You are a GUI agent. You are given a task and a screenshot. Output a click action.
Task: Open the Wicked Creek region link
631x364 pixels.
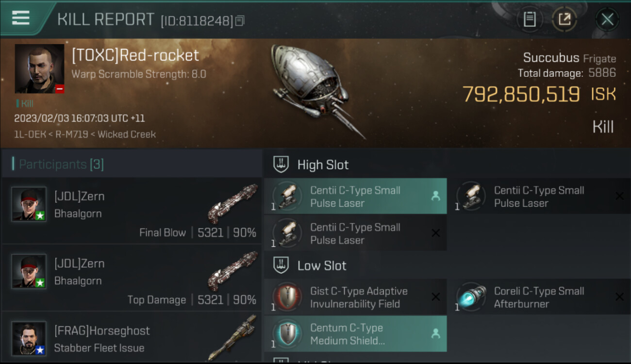[127, 134]
